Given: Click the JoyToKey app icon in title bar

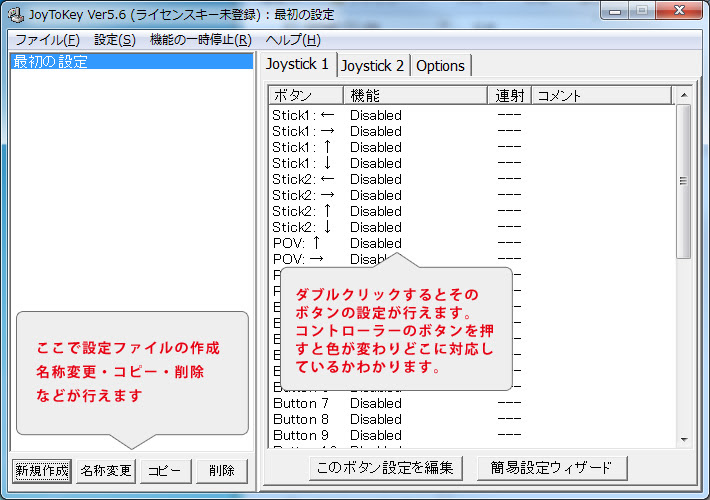Looking at the screenshot, I should pos(16,14).
